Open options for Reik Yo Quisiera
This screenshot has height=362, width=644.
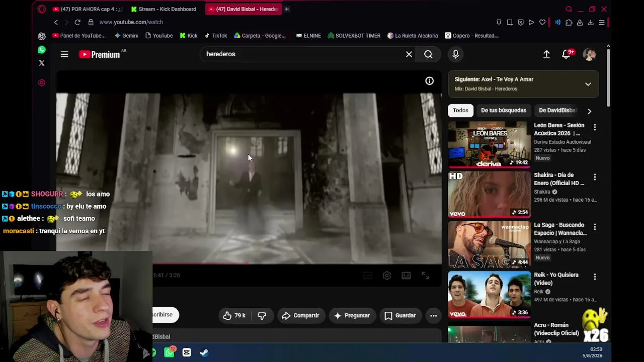[595, 277]
